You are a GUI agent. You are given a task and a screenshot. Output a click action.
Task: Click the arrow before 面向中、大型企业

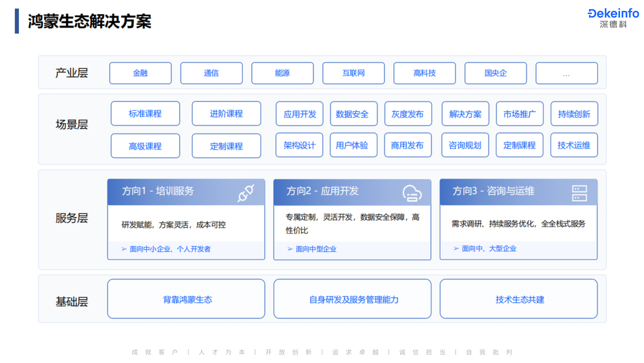pos(456,248)
